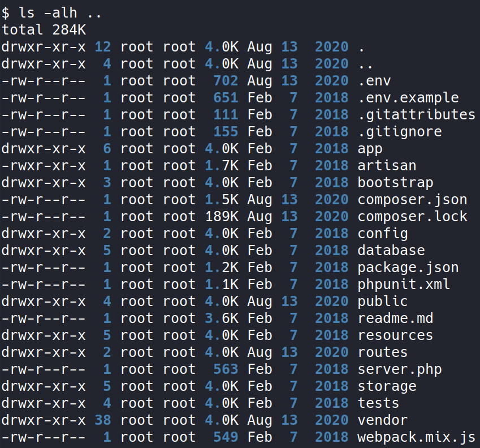Click the webpack.mix.js file name
Image resolution: width=480 pixels, height=448 pixels.
[416, 437]
